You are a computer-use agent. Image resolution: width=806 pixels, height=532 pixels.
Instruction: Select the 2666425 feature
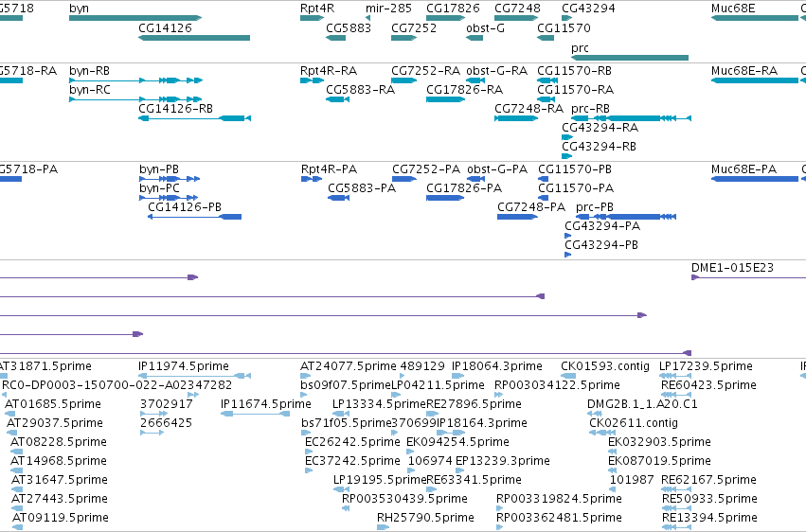coord(152,433)
